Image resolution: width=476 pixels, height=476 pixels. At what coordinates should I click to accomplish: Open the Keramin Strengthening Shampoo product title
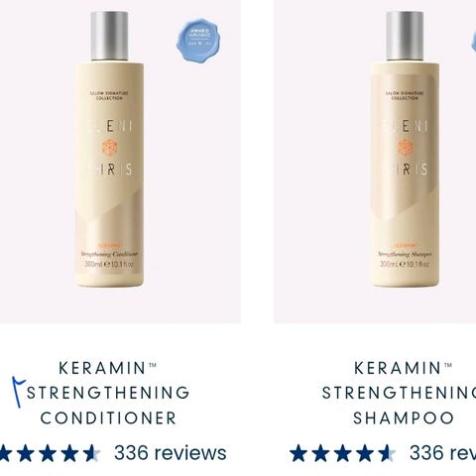tap(399, 393)
